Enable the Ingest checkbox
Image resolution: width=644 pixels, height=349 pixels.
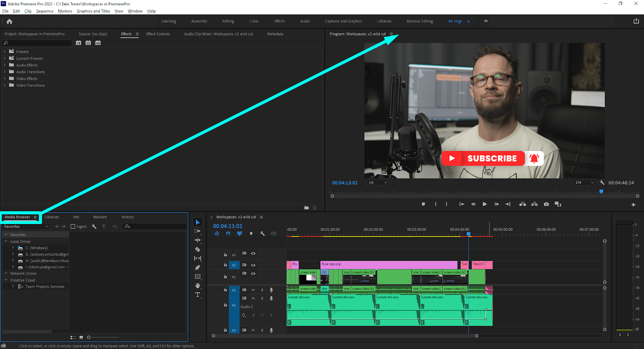73,226
